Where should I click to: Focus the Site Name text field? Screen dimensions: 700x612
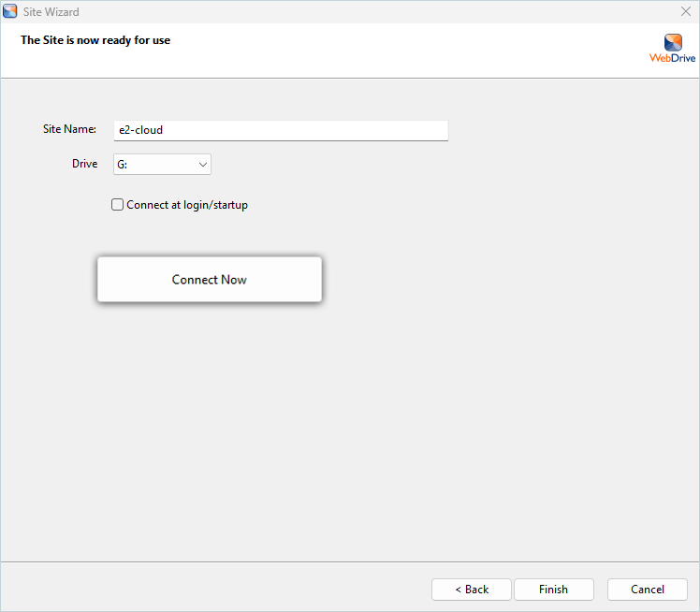click(x=281, y=130)
